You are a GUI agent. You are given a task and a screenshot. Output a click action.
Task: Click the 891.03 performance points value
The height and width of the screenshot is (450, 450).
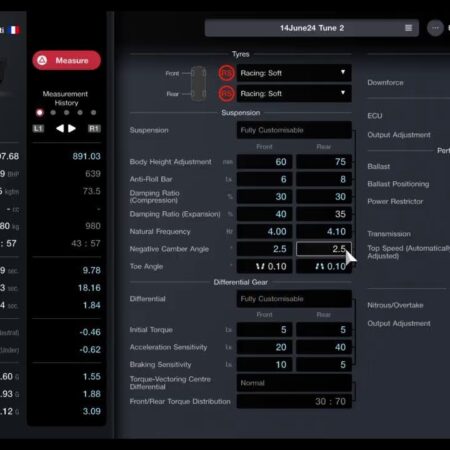coord(86,156)
